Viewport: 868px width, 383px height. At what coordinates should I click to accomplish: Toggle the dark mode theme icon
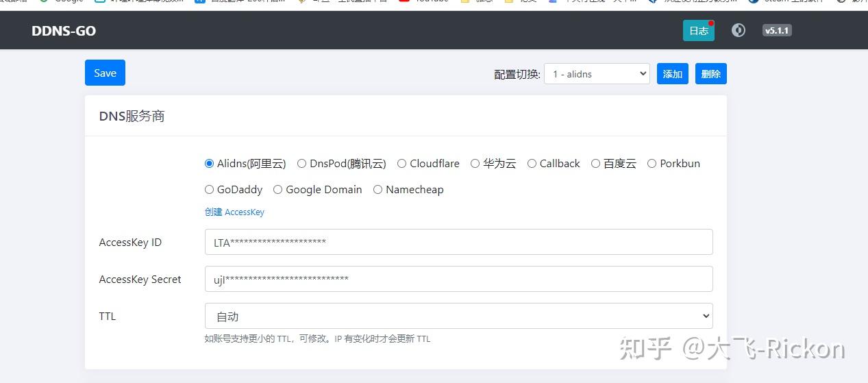[738, 30]
